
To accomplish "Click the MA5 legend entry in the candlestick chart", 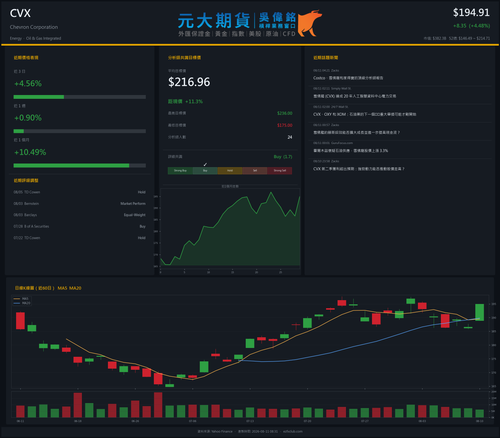I will point(21,299).
